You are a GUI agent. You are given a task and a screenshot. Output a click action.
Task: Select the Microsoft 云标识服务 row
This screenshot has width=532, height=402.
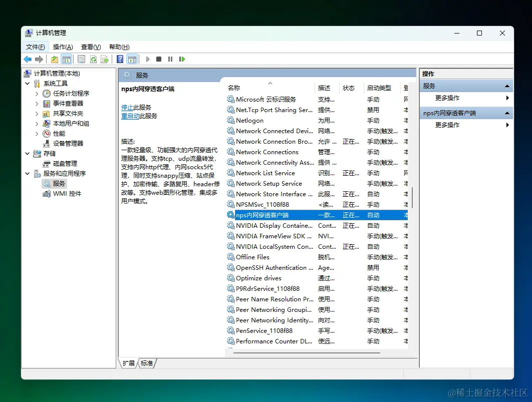pos(317,100)
